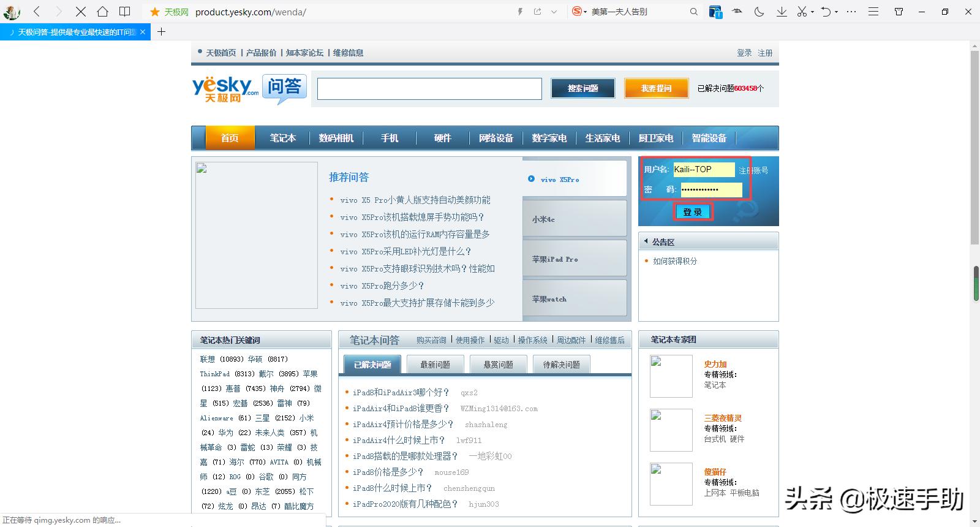Click the yesky 天极网 logo
Screen dimensions: 980x527
(x=225, y=89)
